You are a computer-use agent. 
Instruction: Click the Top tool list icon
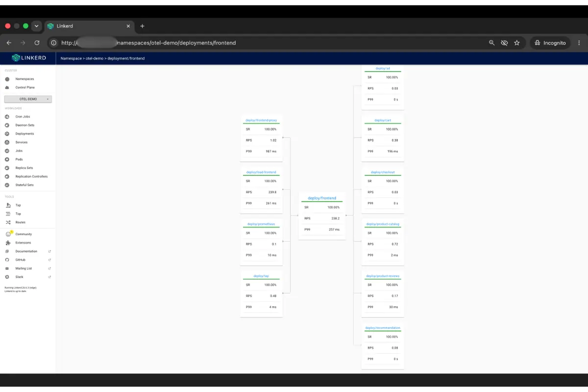8,214
